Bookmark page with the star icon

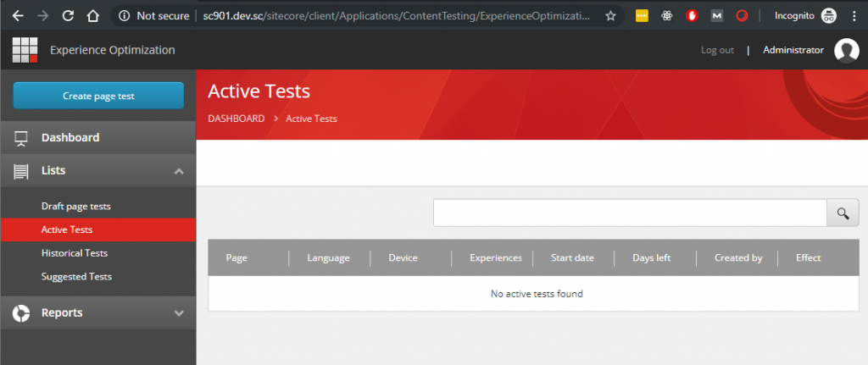point(610,15)
